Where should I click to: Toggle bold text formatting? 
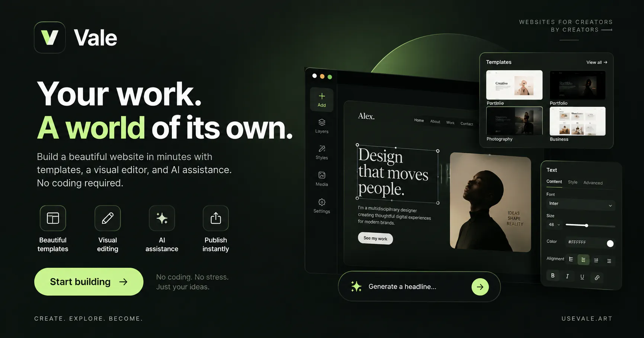(x=553, y=276)
